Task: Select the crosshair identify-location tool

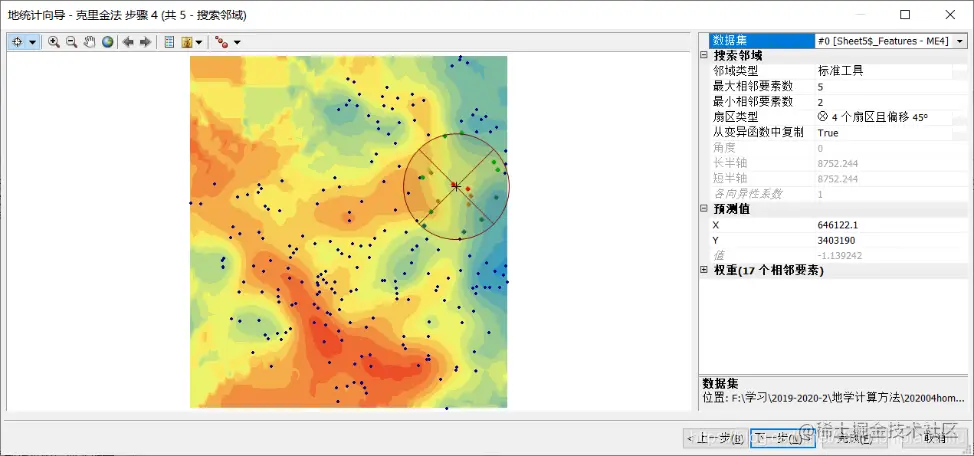Action: (17, 42)
